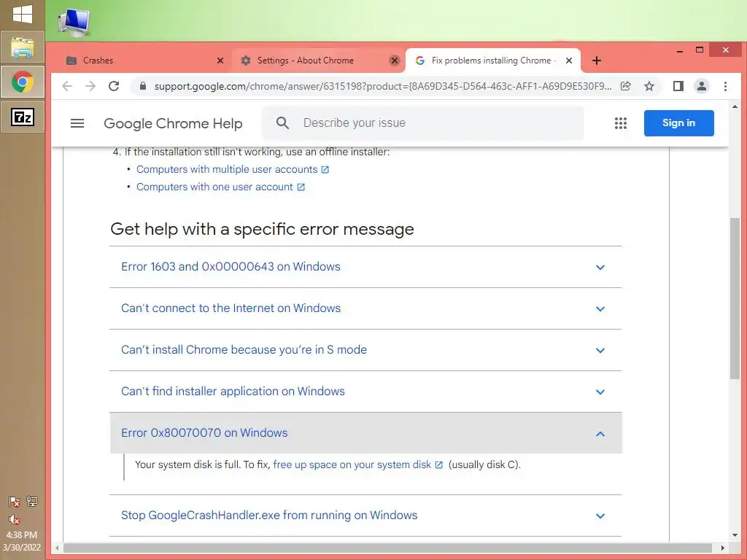
Task: Collapse Error 0x80070070 on Windows section
Action: pyautogui.click(x=365, y=433)
